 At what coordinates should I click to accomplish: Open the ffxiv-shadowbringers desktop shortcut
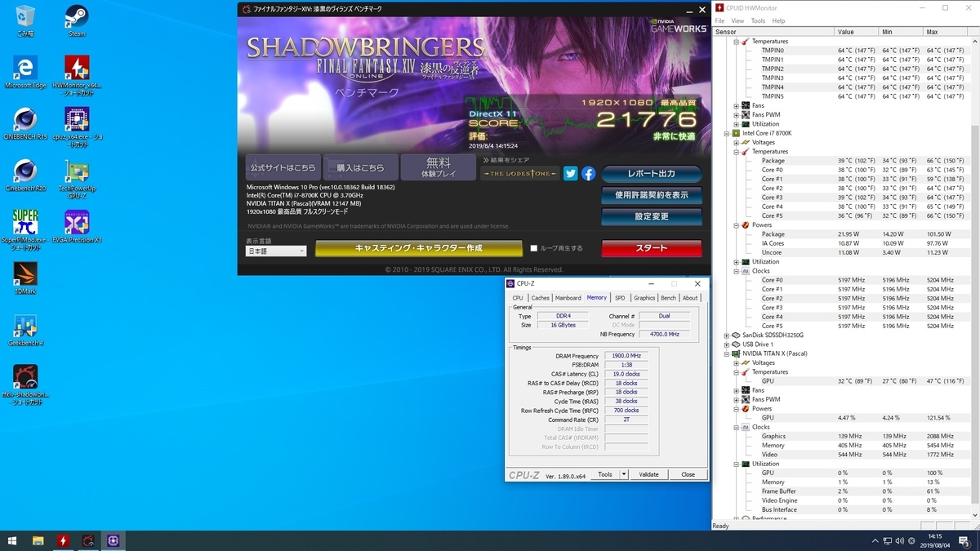coord(25,385)
